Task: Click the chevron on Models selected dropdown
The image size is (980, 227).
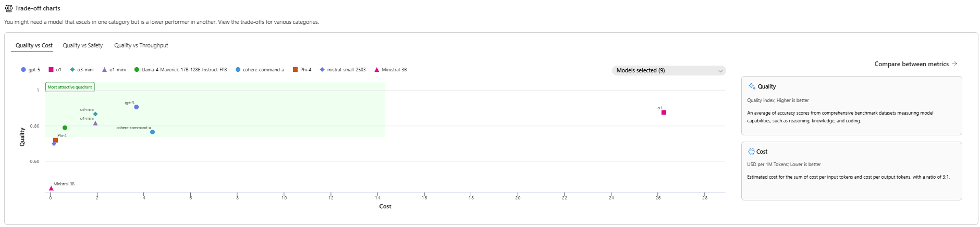Action: (720, 71)
